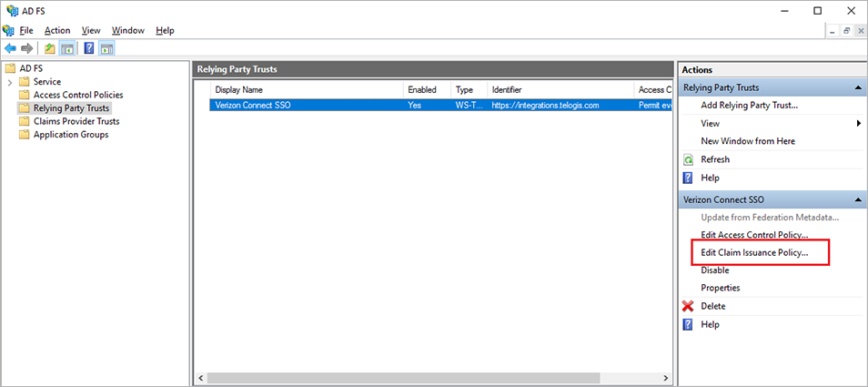Image resolution: width=868 pixels, height=387 pixels.
Task: Click Add Relying Party Trust action
Action: point(749,106)
